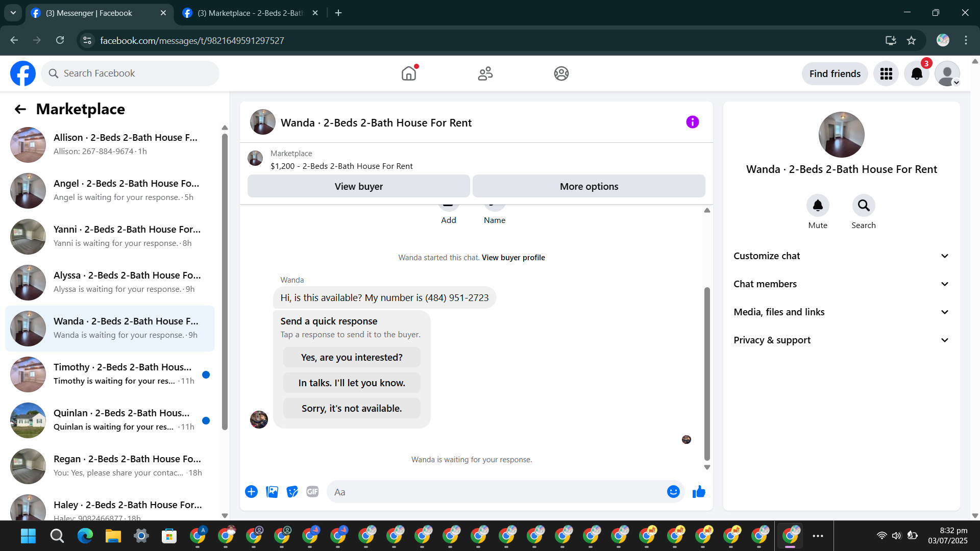Image resolution: width=980 pixels, height=551 pixels.
Task: Open Facebook notifications bell
Action: coord(917,74)
